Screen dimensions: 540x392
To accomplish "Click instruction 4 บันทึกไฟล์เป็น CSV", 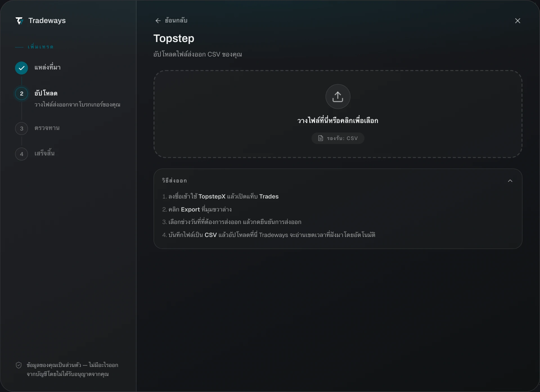I will [269, 235].
